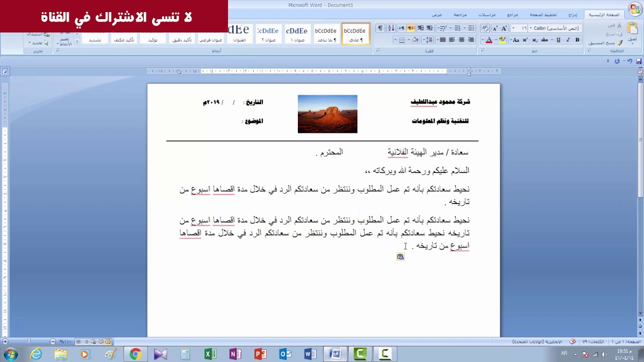
Task: Click the Copy (نسخ) icon
Action: (x=619, y=34)
